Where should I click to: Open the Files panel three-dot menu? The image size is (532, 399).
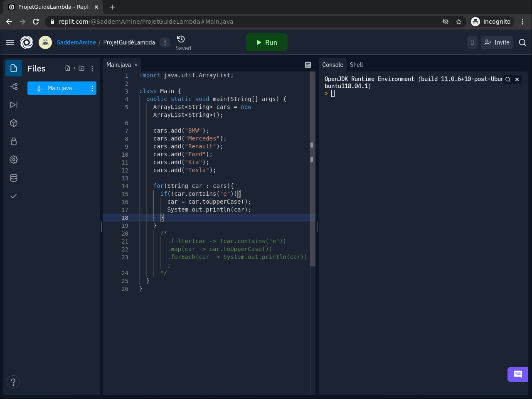tap(92, 69)
